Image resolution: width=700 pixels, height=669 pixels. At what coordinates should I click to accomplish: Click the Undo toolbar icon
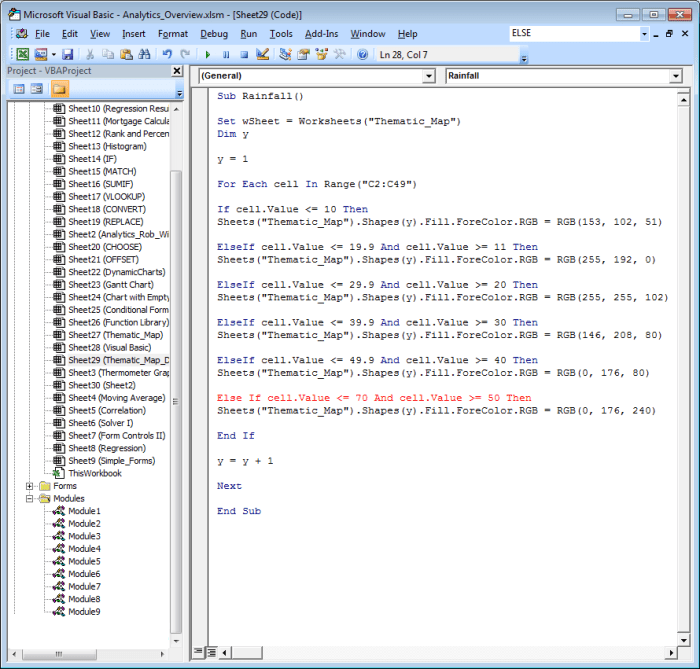167,54
